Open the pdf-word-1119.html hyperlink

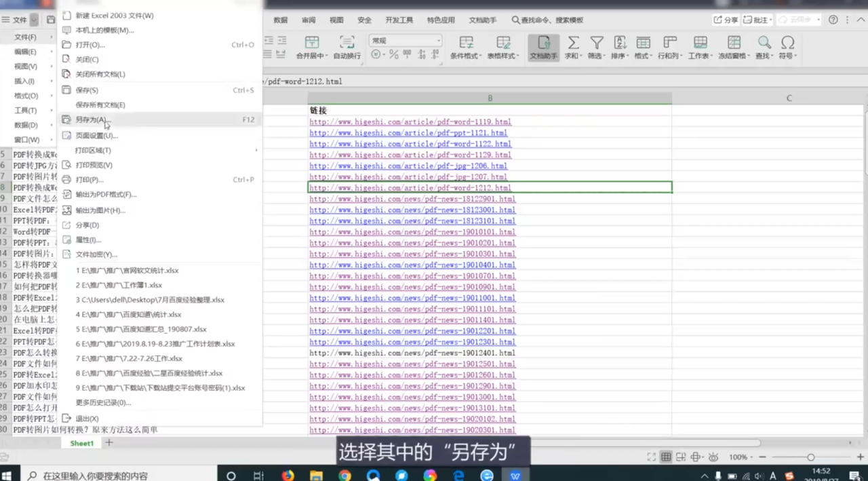(x=410, y=122)
